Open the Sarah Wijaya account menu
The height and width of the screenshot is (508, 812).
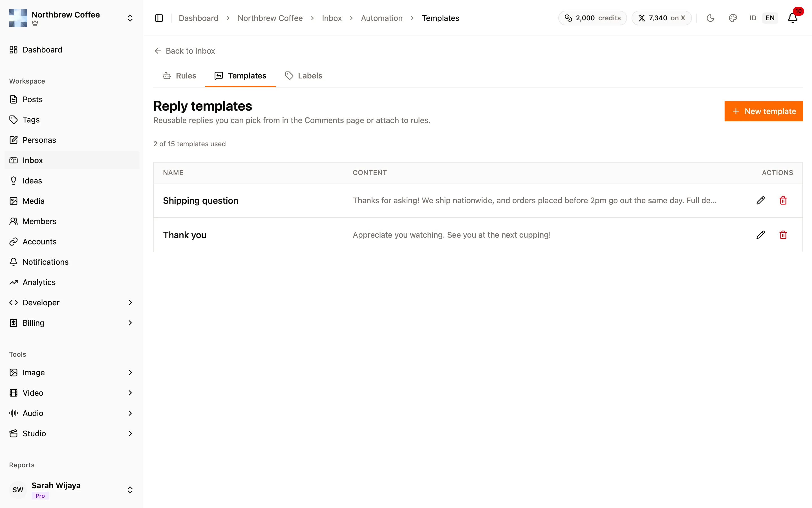72,490
